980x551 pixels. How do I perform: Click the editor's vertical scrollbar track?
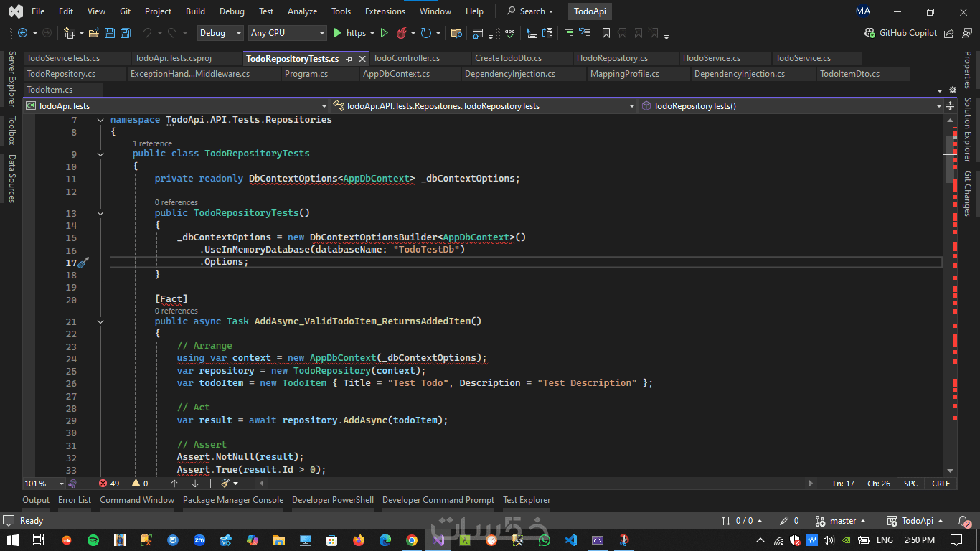[x=950, y=323]
